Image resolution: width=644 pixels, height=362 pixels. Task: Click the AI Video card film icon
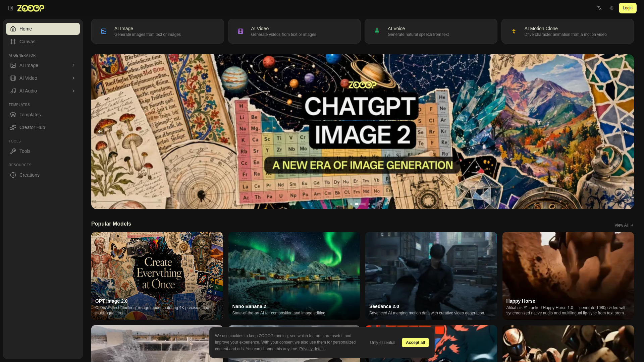[x=240, y=31]
